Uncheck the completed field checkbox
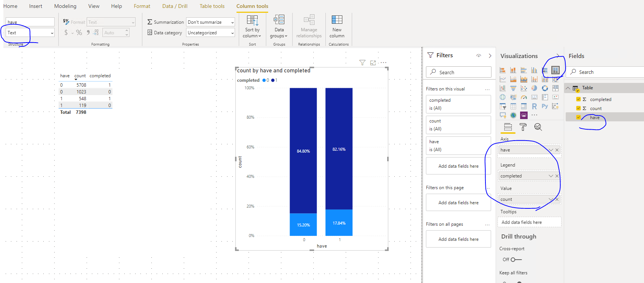644x283 pixels. pyautogui.click(x=578, y=99)
